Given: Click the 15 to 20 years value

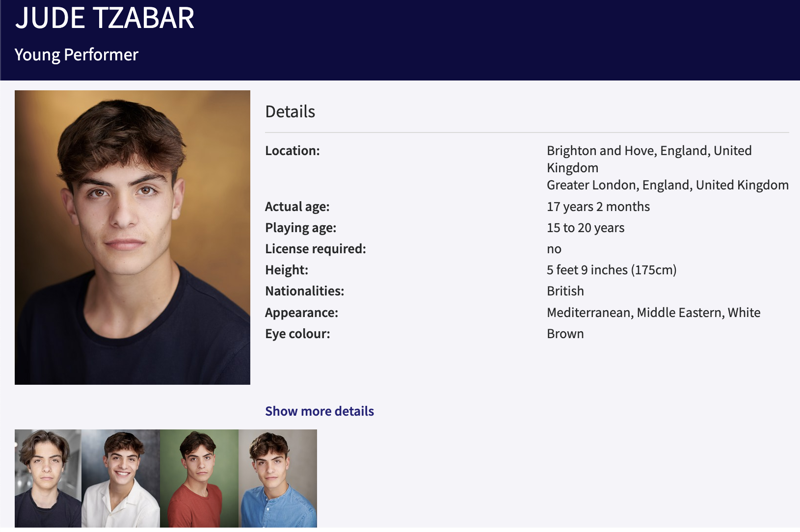Looking at the screenshot, I should tap(586, 228).
